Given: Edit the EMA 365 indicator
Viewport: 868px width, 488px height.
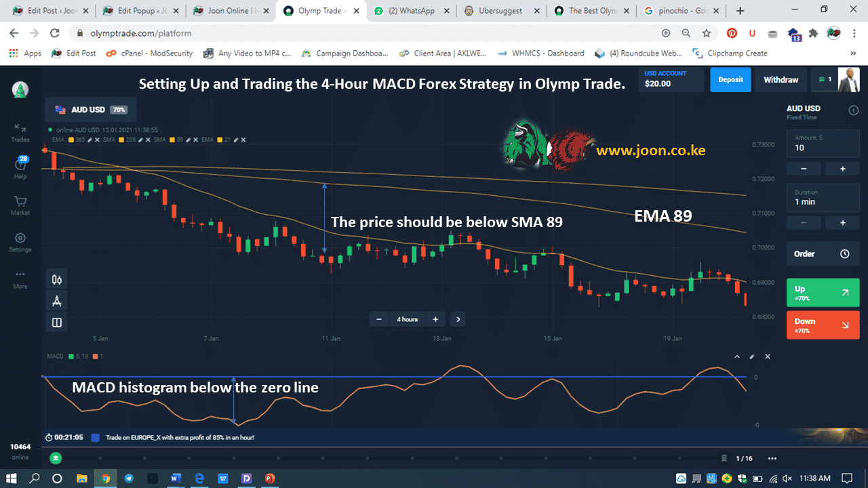Looking at the screenshot, I should tap(90, 140).
